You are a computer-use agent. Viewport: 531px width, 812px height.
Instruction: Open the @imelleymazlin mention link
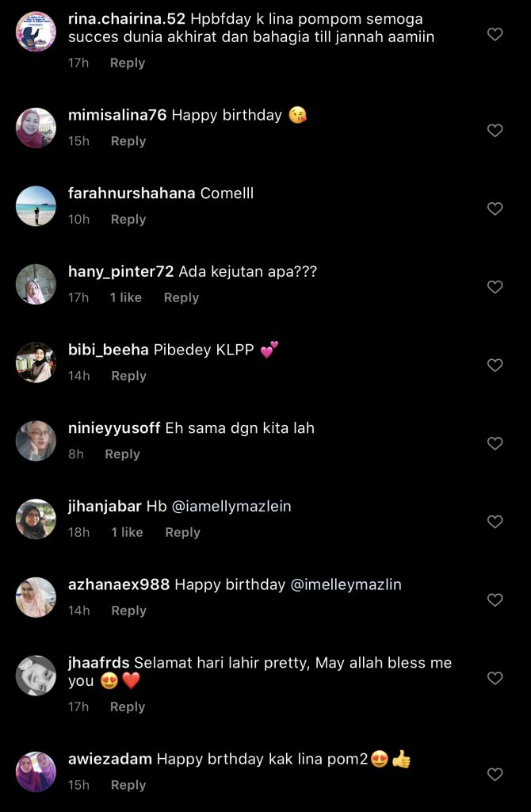tap(346, 584)
